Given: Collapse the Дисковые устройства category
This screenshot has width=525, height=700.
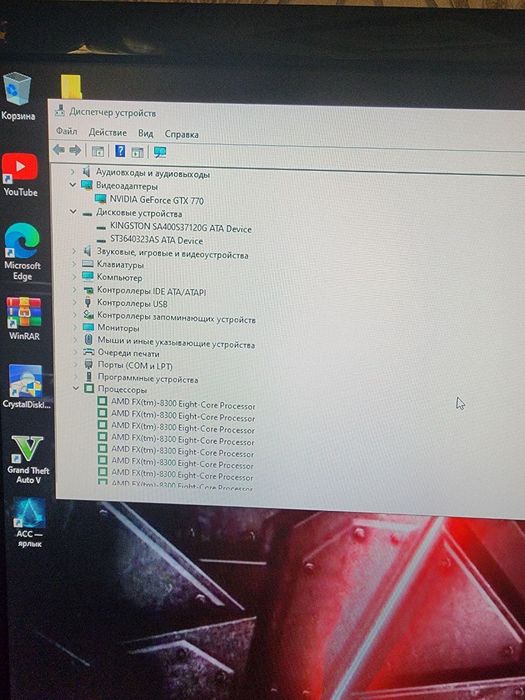Looking at the screenshot, I should click(x=73, y=212).
